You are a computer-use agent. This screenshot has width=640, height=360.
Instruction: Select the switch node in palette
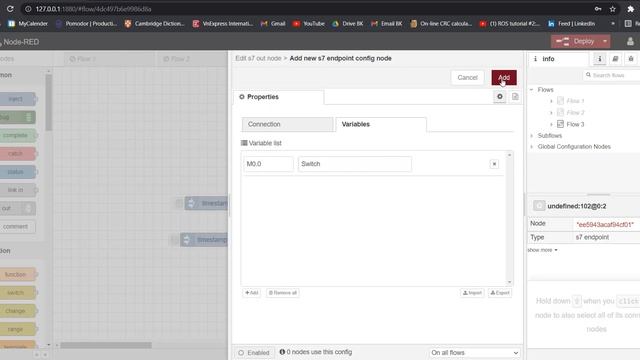(x=17, y=293)
